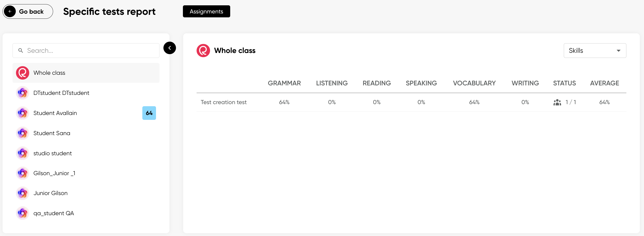Click the group status icon

pos(557,102)
